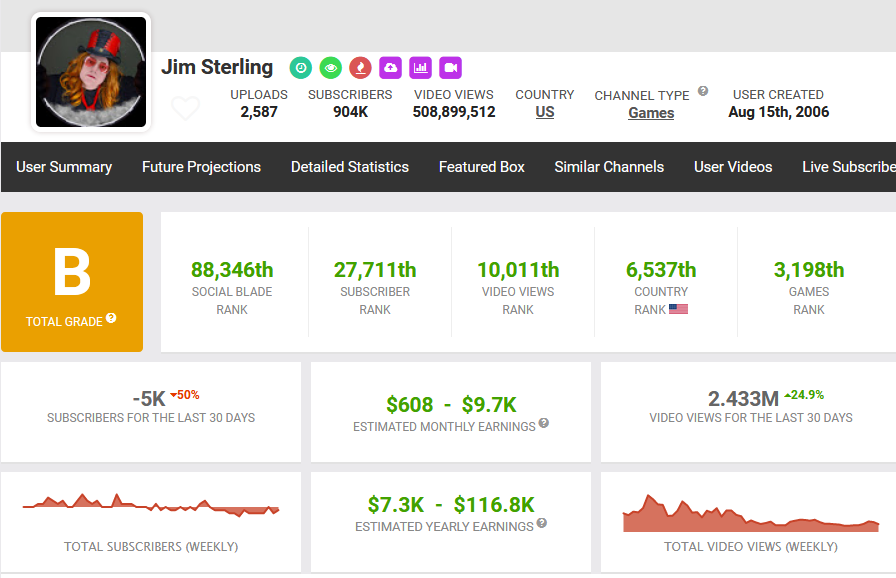Open the Live Subscriber tab
The width and height of the screenshot is (896, 578).
(849, 167)
